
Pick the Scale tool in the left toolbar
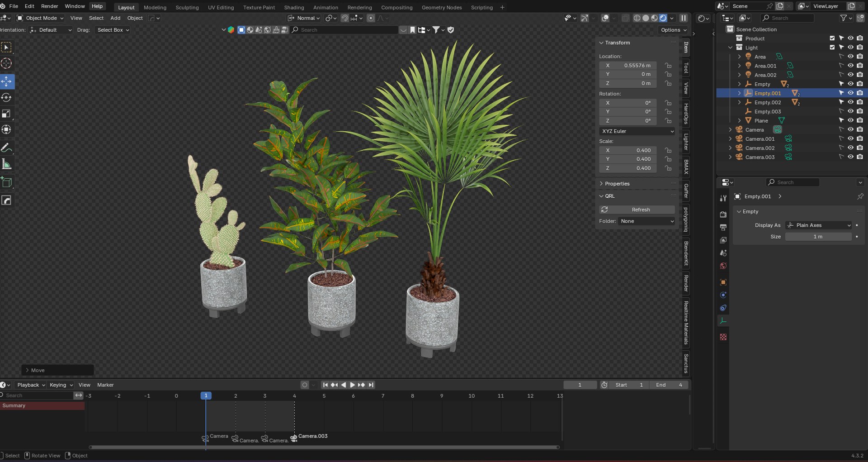(6, 114)
